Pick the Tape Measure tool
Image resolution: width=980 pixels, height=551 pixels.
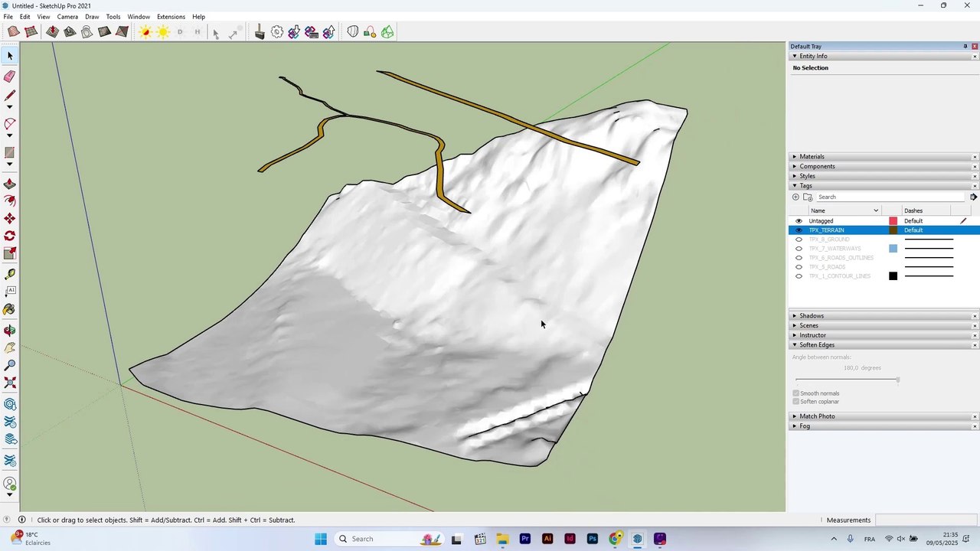[x=10, y=274]
